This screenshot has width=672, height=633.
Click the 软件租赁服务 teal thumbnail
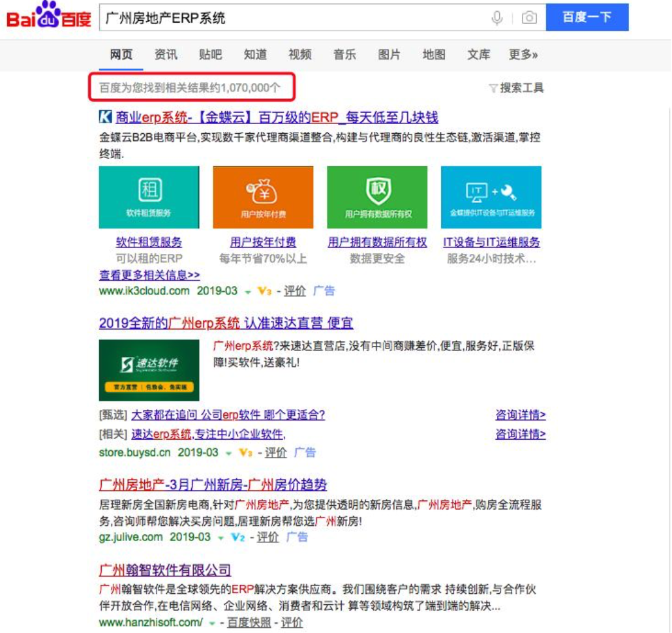[x=149, y=197]
